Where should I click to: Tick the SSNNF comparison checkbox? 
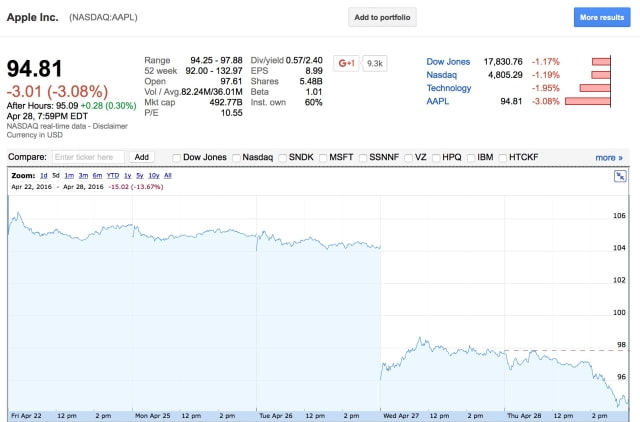(x=362, y=158)
